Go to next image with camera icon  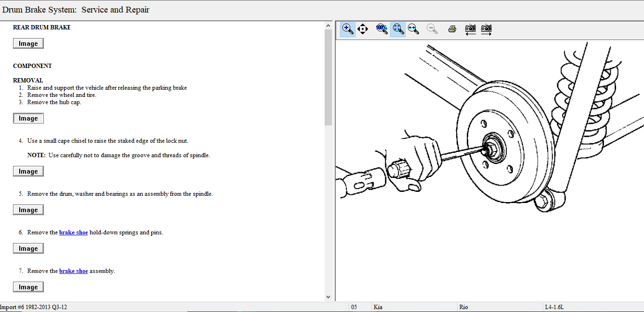click(486, 29)
